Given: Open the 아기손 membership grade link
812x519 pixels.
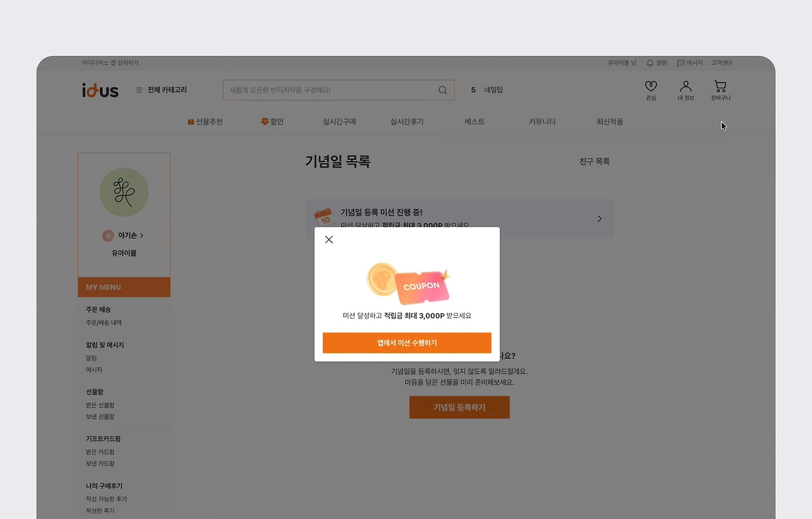Looking at the screenshot, I should pos(124,235).
